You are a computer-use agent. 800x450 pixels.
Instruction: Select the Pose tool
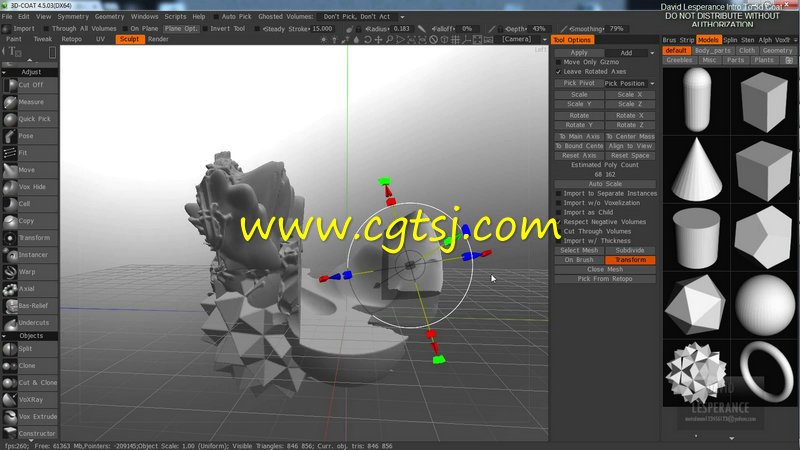point(30,136)
